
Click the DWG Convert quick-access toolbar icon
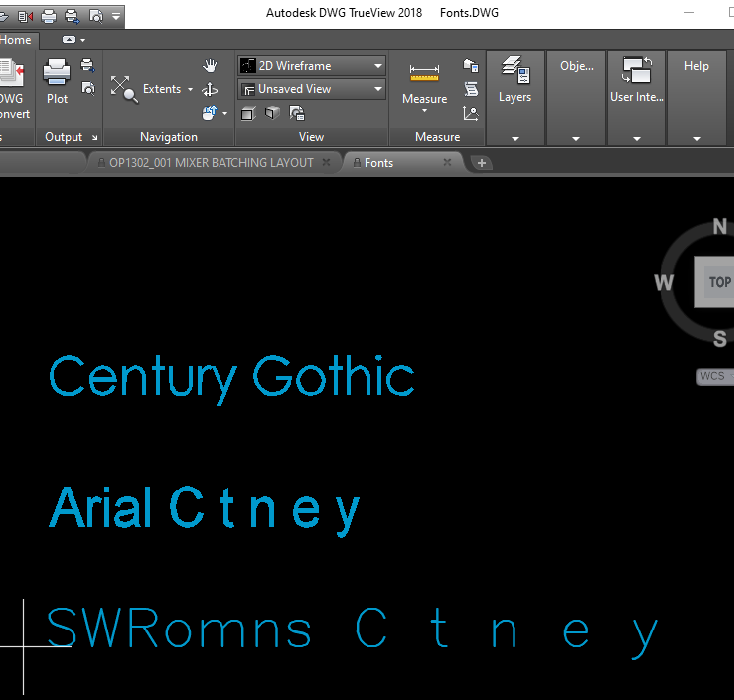click(25, 17)
